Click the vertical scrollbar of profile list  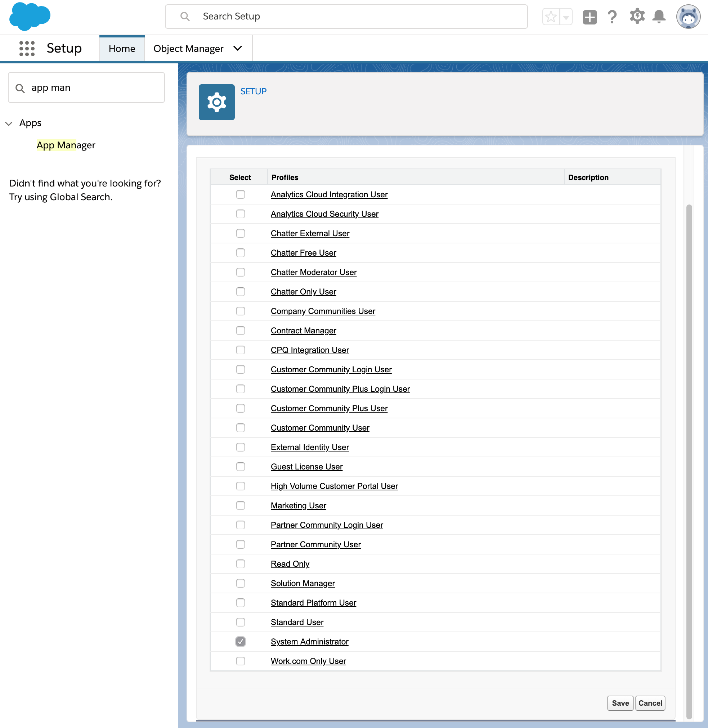tap(689, 461)
